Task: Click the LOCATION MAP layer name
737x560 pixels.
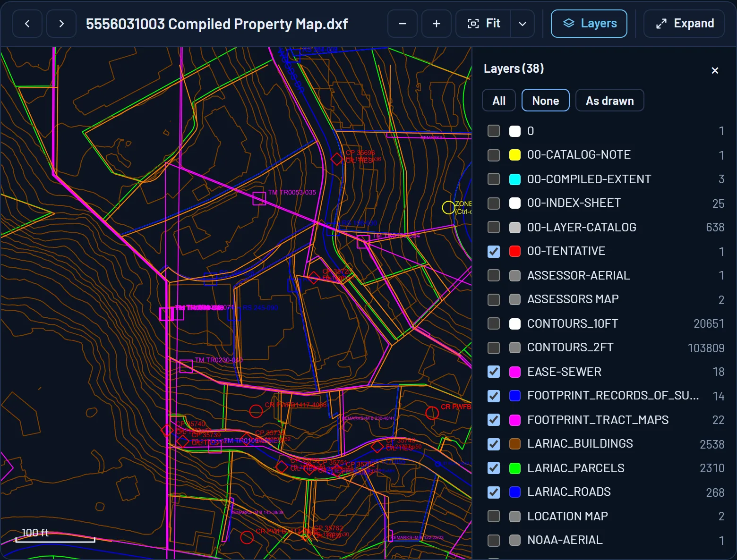Action: [x=567, y=516]
